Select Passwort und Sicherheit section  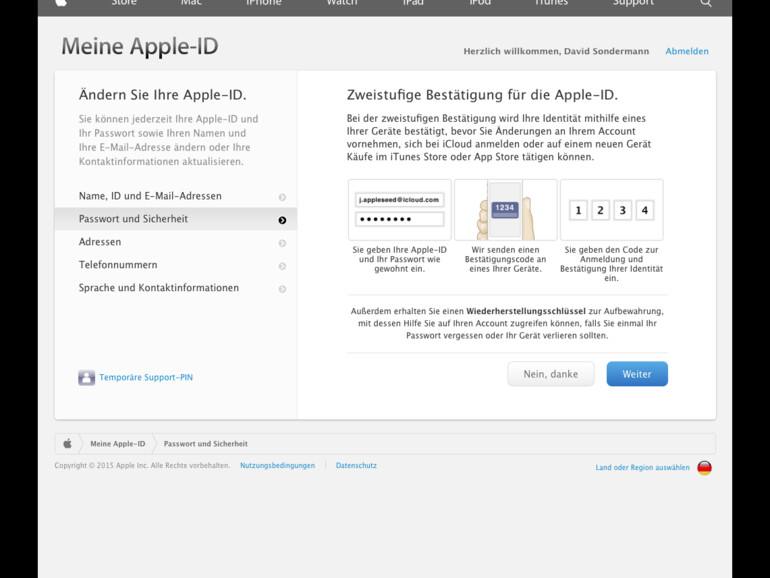[x=176, y=219]
